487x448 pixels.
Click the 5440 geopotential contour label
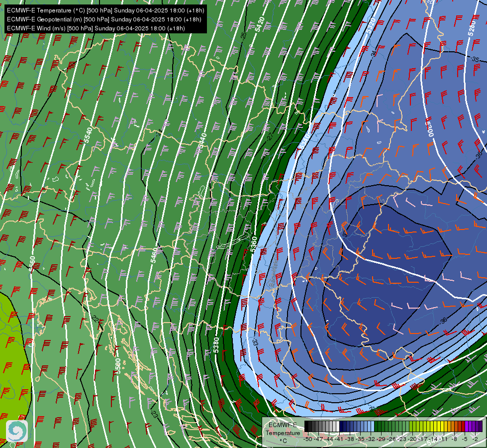[x=202, y=140]
